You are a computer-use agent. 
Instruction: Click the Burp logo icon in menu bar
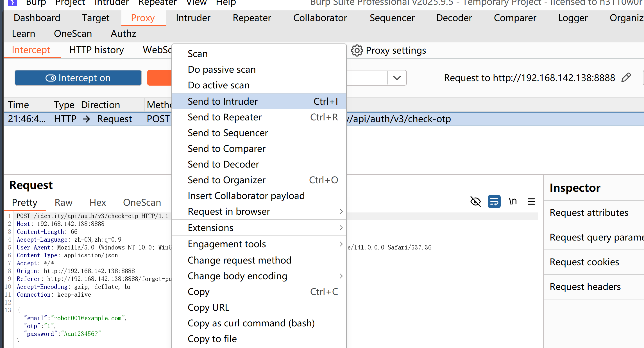(12, 3)
